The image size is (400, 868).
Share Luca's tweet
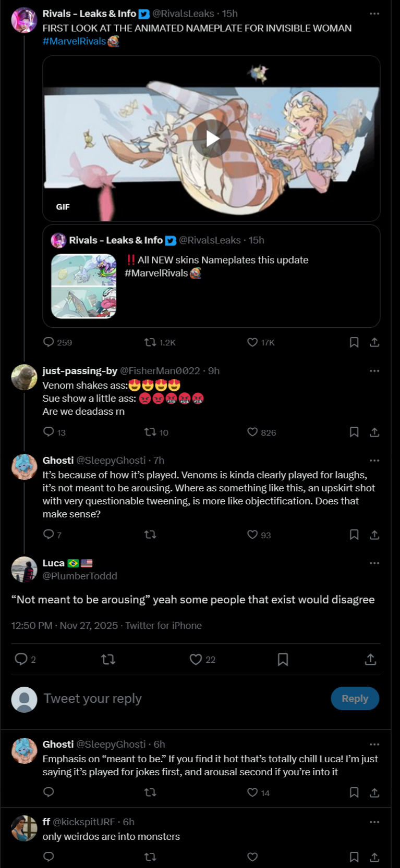pos(370,660)
